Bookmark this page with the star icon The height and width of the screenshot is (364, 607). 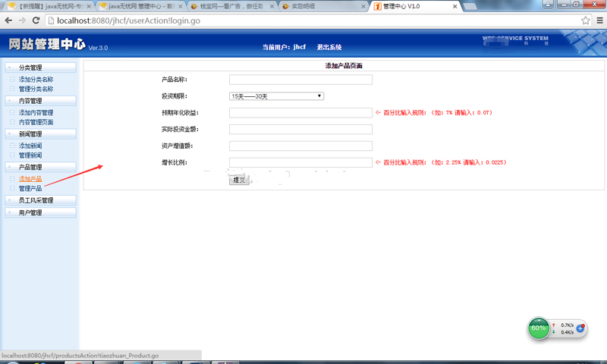(x=585, y=20)
